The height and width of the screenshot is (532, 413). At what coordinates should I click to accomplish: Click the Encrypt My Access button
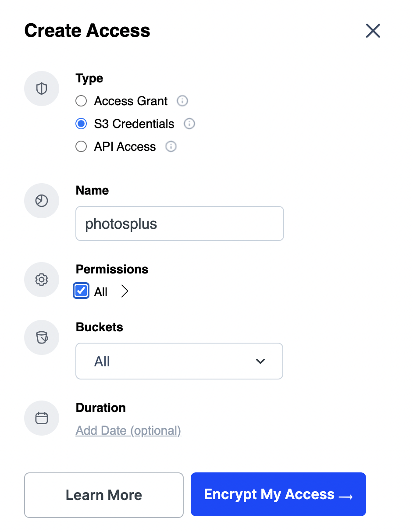point(278,494)
